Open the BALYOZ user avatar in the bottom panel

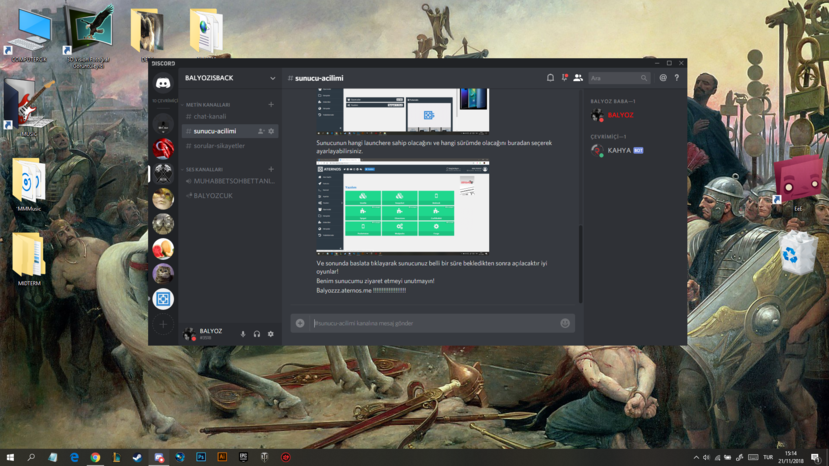[x=189, y=334]
